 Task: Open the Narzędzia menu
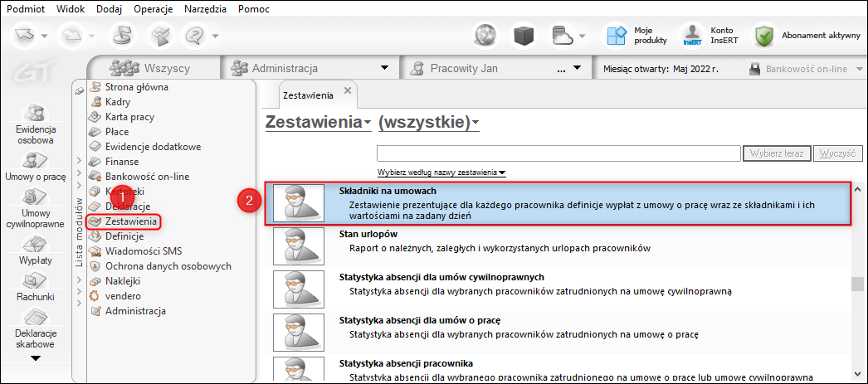(x=205, y=9)
